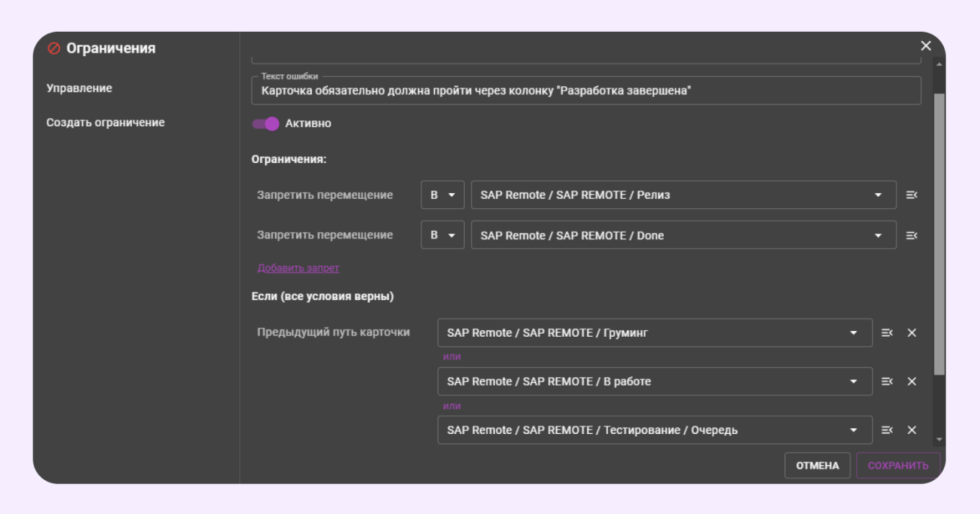Click the СОХРАНИТЬ button
980x514 pixels.
coord(898,466)
